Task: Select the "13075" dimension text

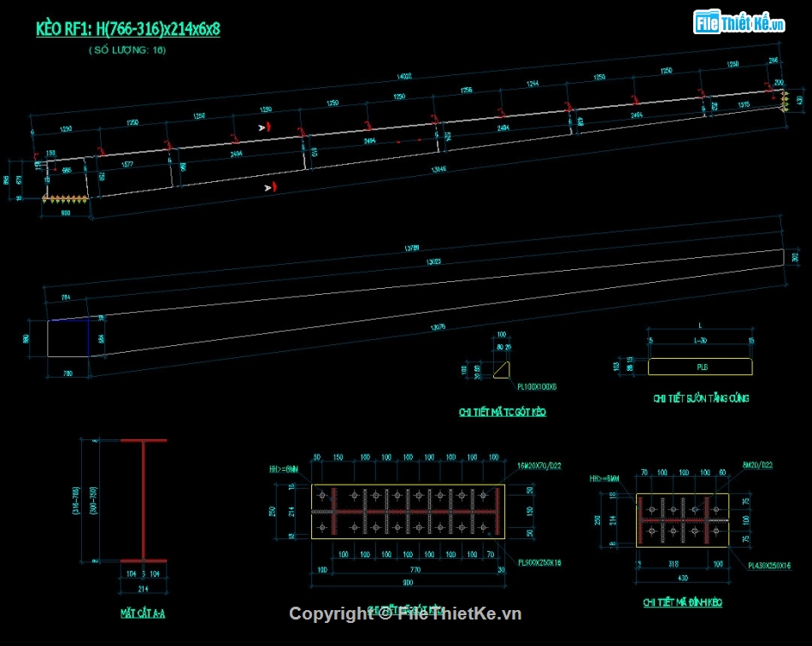Action: point(438,327)
